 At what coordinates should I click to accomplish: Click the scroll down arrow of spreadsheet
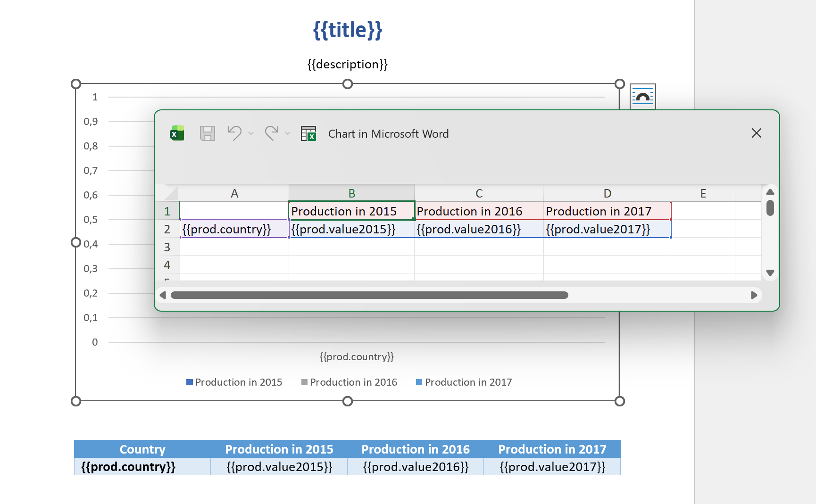[x=770, y=273]
